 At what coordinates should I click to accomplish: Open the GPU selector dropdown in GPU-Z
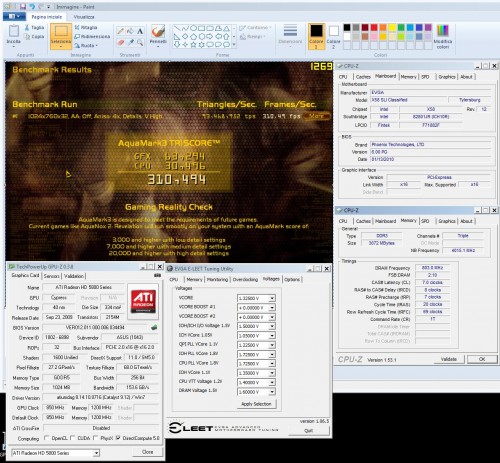coord(96,453)
